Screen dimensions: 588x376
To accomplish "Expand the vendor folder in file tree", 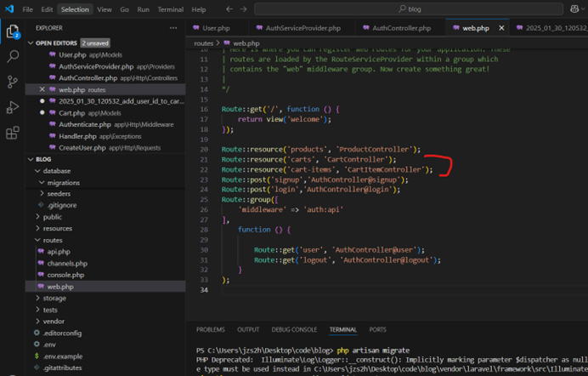I will pos(53,321).
